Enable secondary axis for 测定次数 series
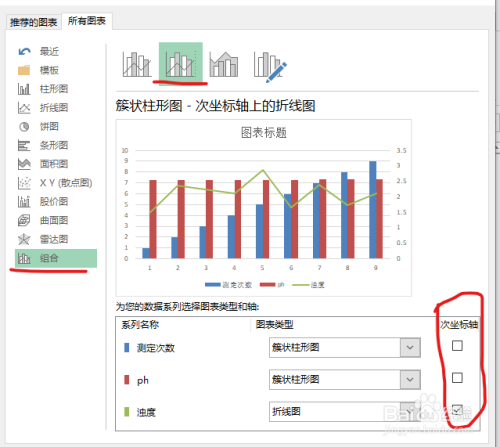 coord(457,346)
